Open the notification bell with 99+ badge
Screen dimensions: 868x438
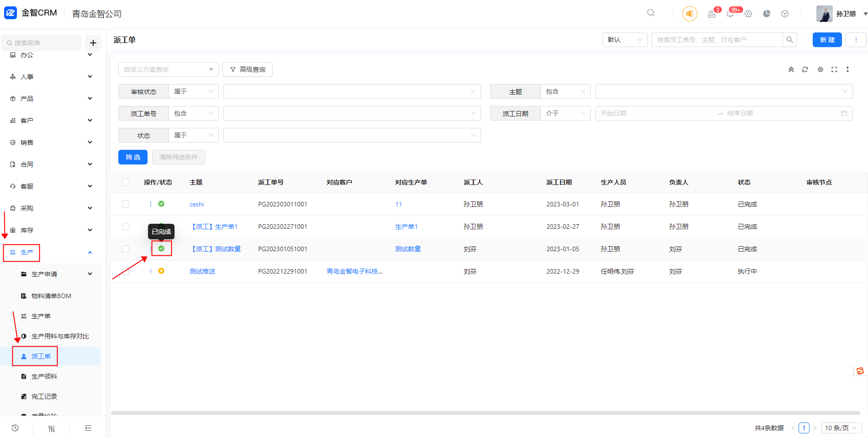730,14
